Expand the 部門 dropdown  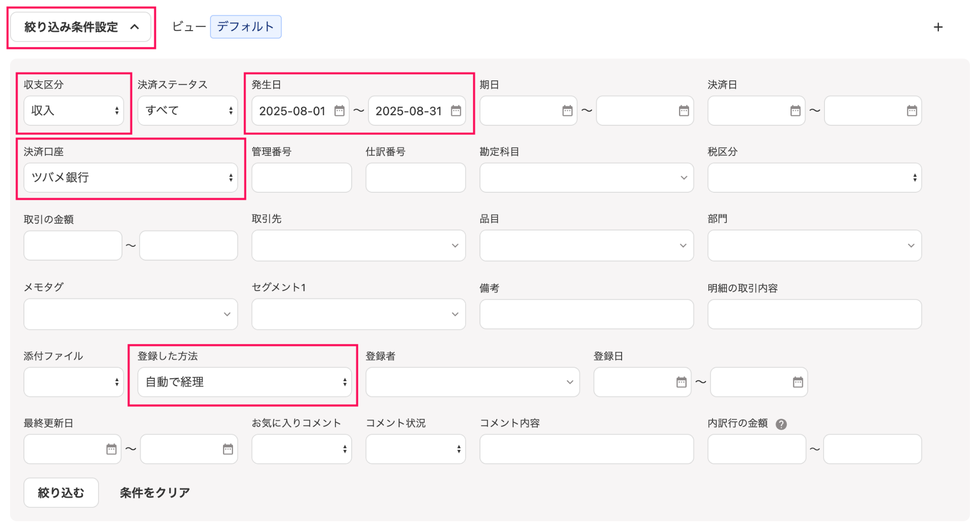[814, 245]
